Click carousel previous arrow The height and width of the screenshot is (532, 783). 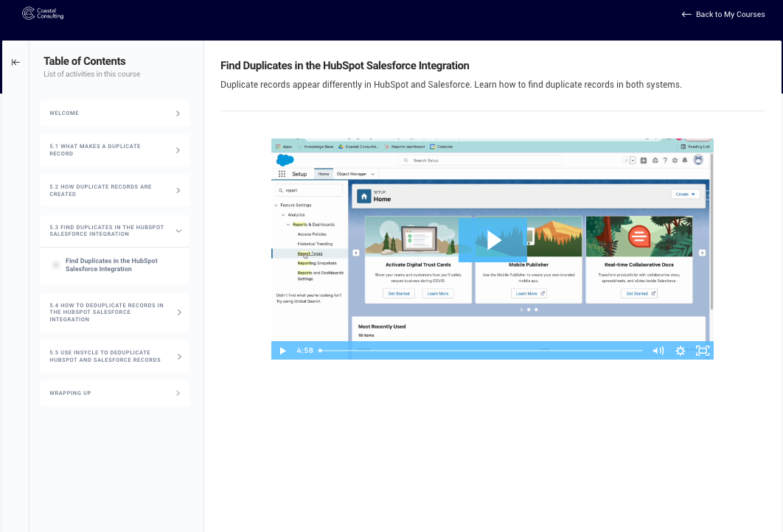click(356, 253)
